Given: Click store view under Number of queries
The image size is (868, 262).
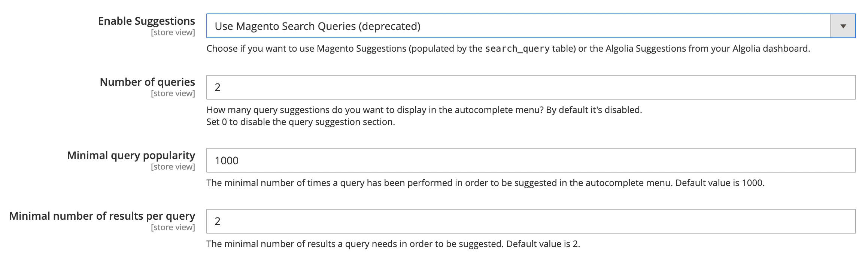Looking at the screenshot, I should pos(173,93).
